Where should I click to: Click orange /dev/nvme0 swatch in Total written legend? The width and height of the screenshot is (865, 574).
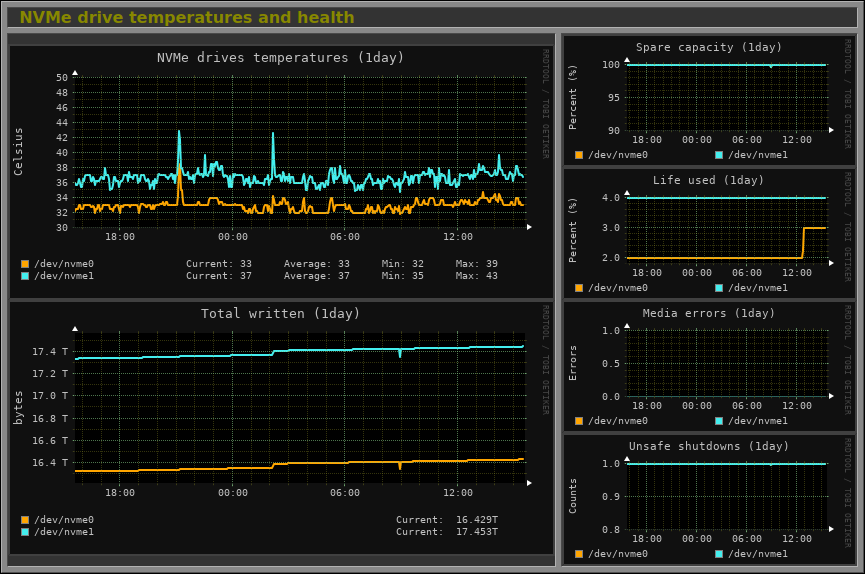coord(25,520)
